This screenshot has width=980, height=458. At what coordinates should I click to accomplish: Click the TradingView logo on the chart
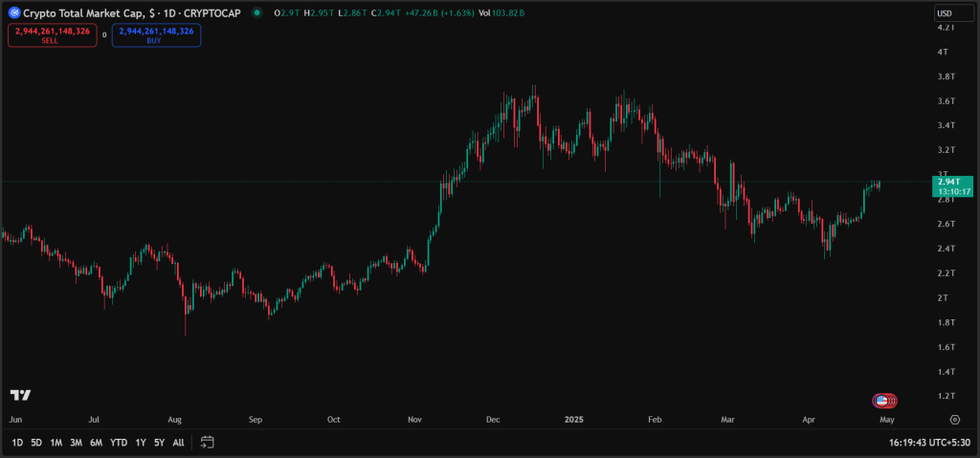[x=19, y=395]
